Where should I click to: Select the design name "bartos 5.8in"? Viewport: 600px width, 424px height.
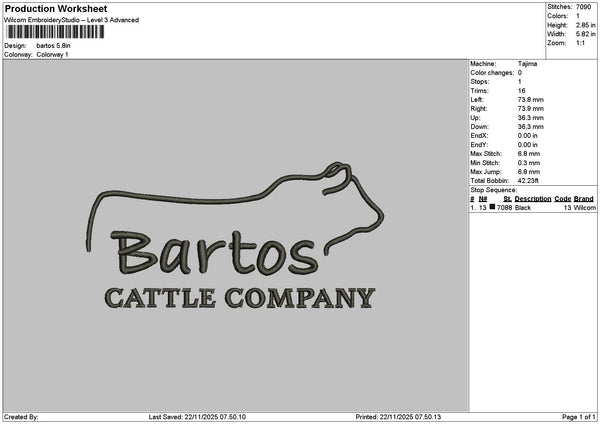coord(54,46)
